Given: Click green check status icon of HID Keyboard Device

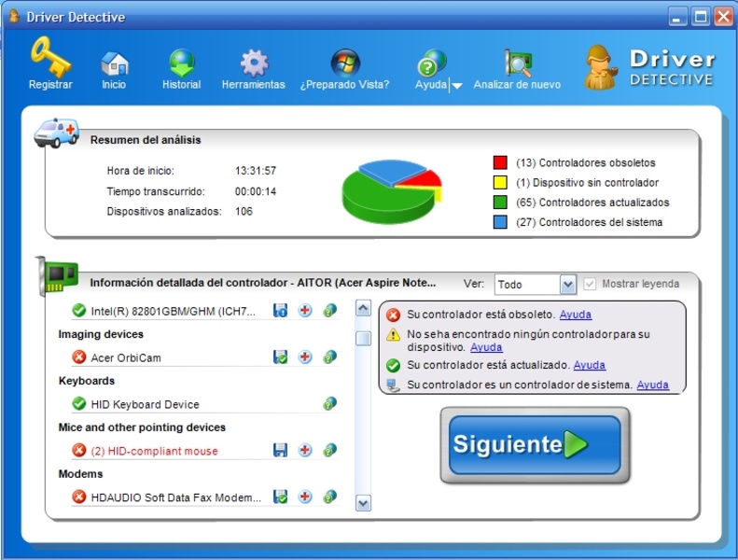Looking at the screenshot, I should (x=79, y=403).
